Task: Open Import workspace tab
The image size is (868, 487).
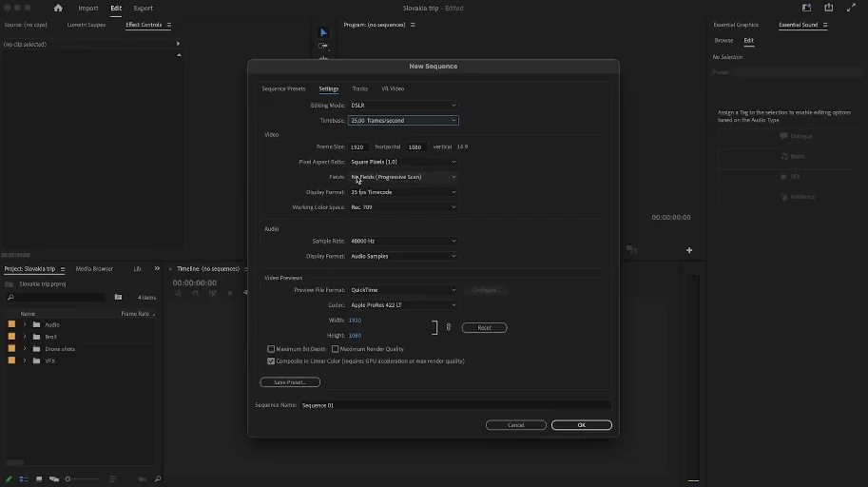Action: click(88, 9)
